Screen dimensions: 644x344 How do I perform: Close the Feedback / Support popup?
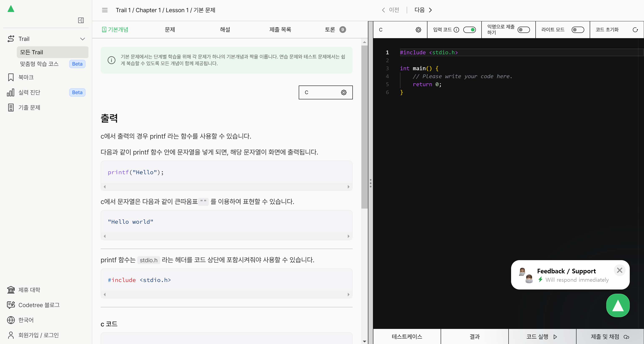pyautogui.click(x=619, y=270)
